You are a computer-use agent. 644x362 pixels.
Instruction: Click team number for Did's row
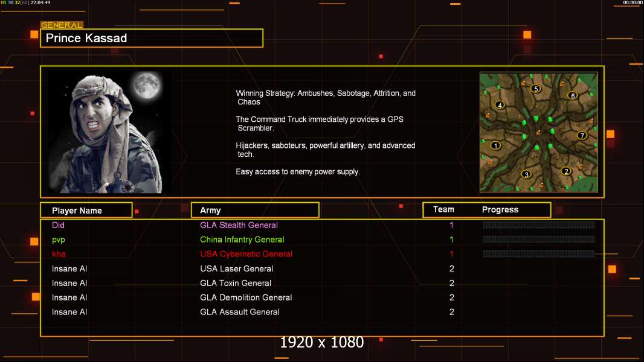(x=451, y=225)
